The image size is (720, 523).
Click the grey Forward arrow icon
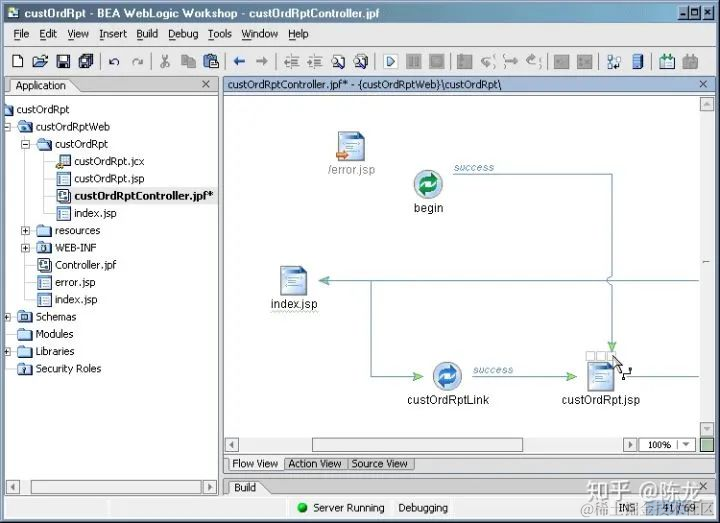pos(262,61)
